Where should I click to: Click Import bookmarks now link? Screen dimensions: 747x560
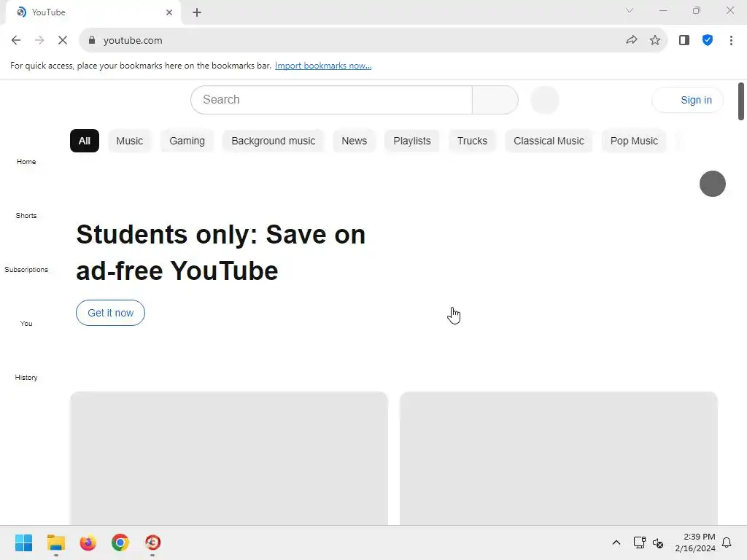pyautogui.click(x=323, y=66)
